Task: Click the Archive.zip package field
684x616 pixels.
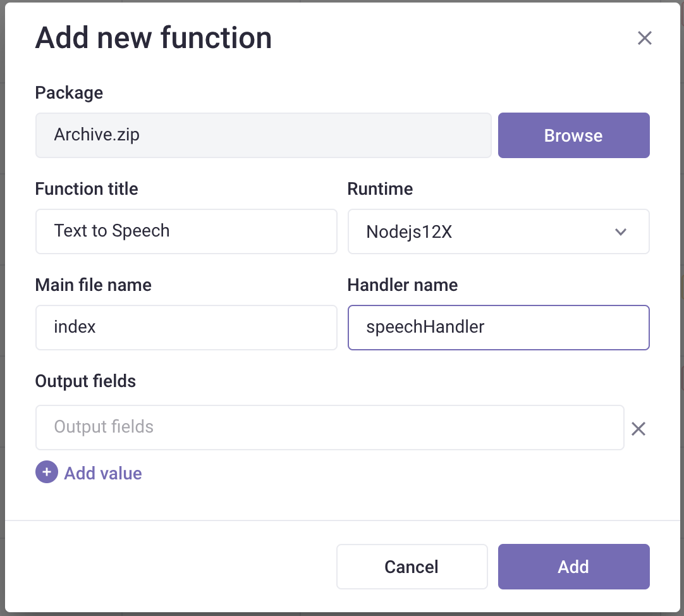Action: coord(263,135)
